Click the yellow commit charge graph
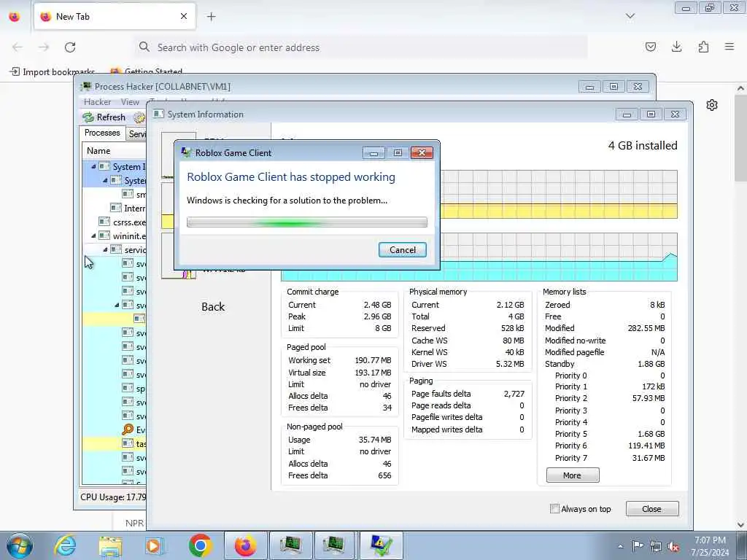The image size is (747, 560). click(558, 194)
